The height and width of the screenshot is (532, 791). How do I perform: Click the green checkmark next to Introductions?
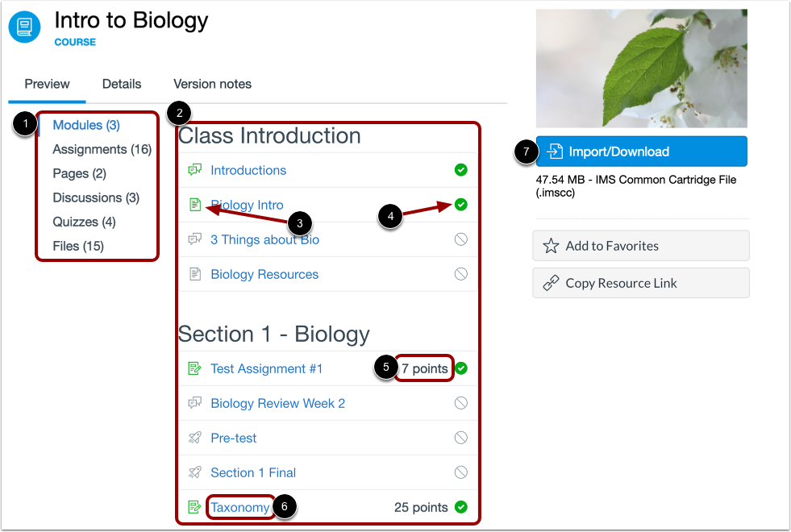[460, 170]
